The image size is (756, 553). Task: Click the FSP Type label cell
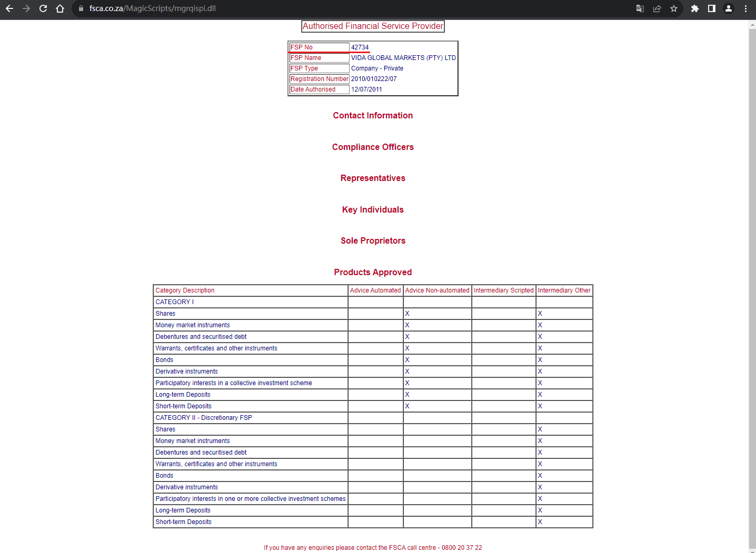click(x=319, y=68)
